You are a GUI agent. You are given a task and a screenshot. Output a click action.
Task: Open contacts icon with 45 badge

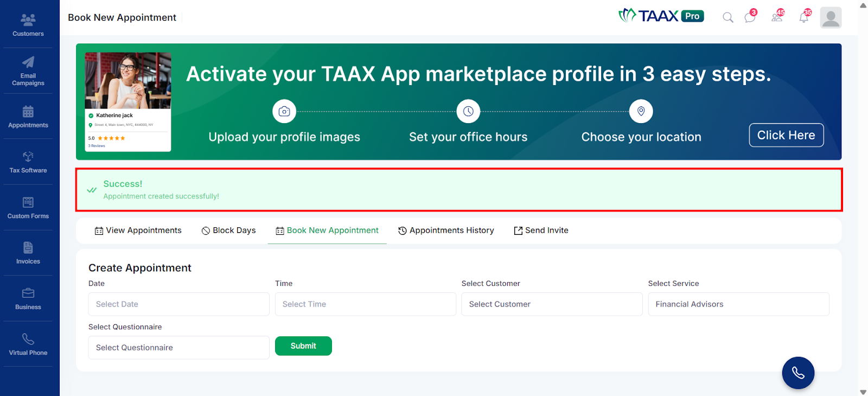point(778,16)
